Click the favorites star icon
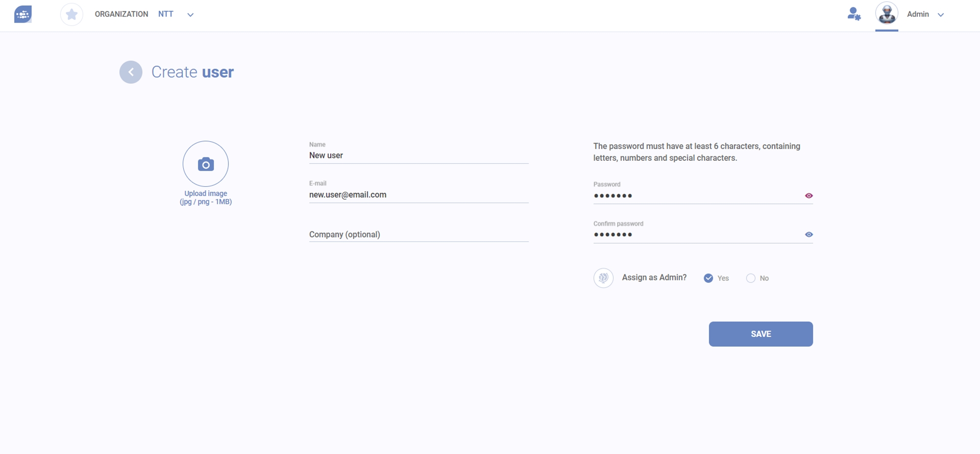This screenshot has width=980, height=454. click(72, 14)
